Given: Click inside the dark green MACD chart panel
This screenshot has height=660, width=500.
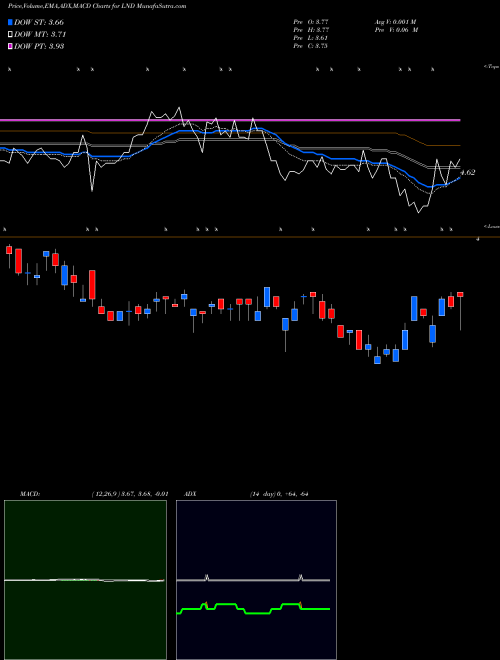Looking at the screenshot, I should [x=85, y=580].
